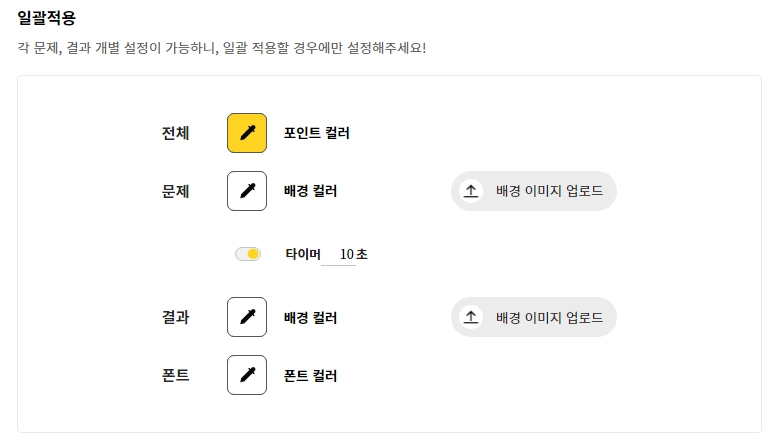This screenshot has height=445, width=776.
Task: Click the 타이머 label text
Action: click(302, 254)
